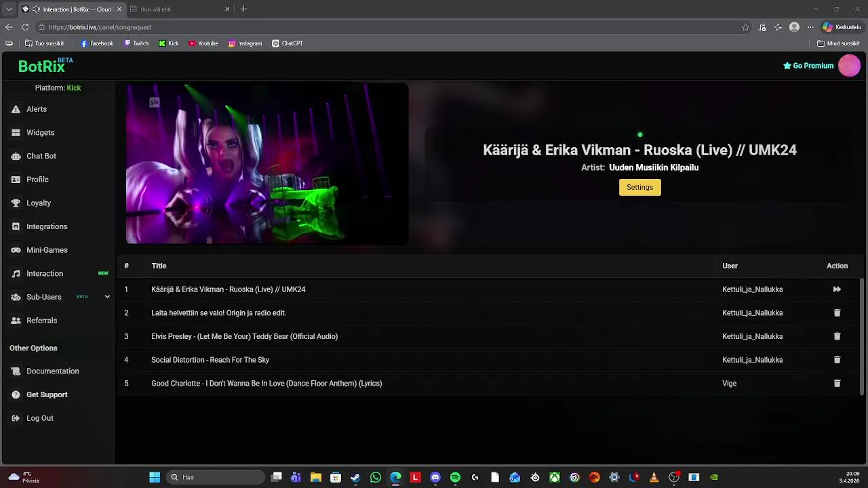The image size is (868, 488).
Task: Open the browser more options menu
Action: [x=810, y=27]
